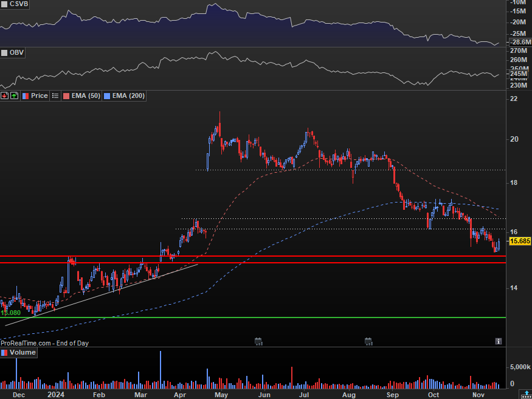
Task: Click the calendar icon between August and September
Action: coord(368,341)
